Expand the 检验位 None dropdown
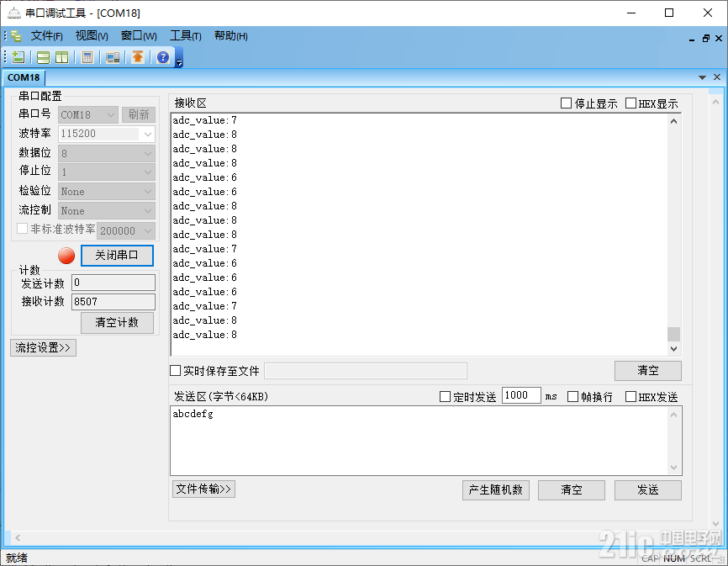The width and height of the screenshot is (728, 566). point(148,191)
